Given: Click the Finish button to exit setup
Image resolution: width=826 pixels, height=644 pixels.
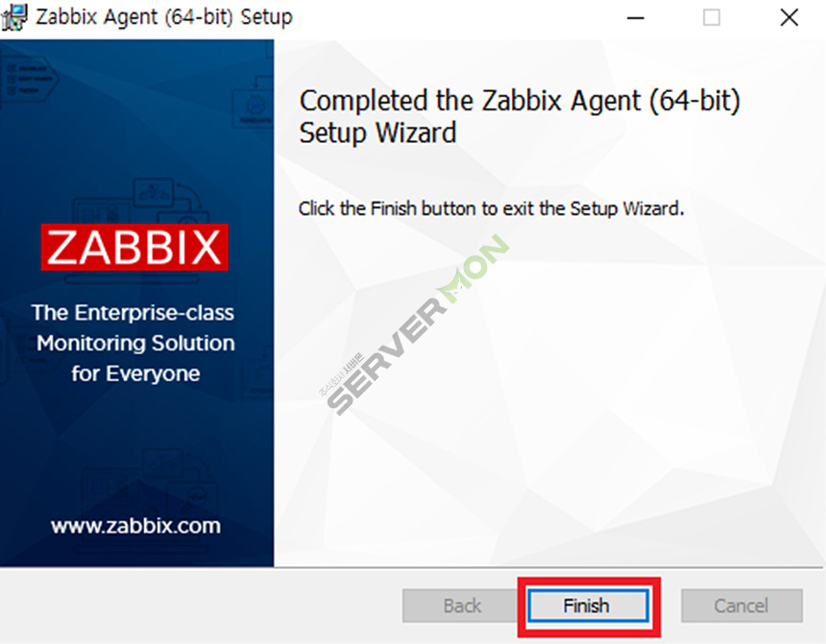Looking at the screenshot, I should pyautogui.click(x=589, y=606).
